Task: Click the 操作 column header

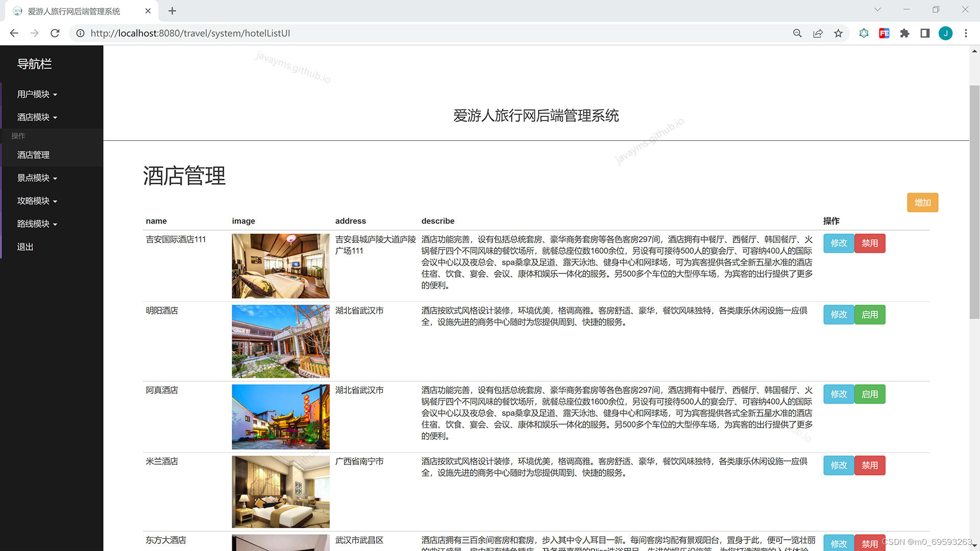Action: pyautogui.click(x=831, y=221)
